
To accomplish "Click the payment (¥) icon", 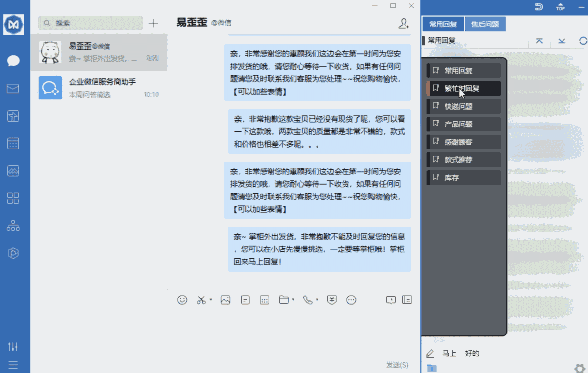I will click(332, 299).
